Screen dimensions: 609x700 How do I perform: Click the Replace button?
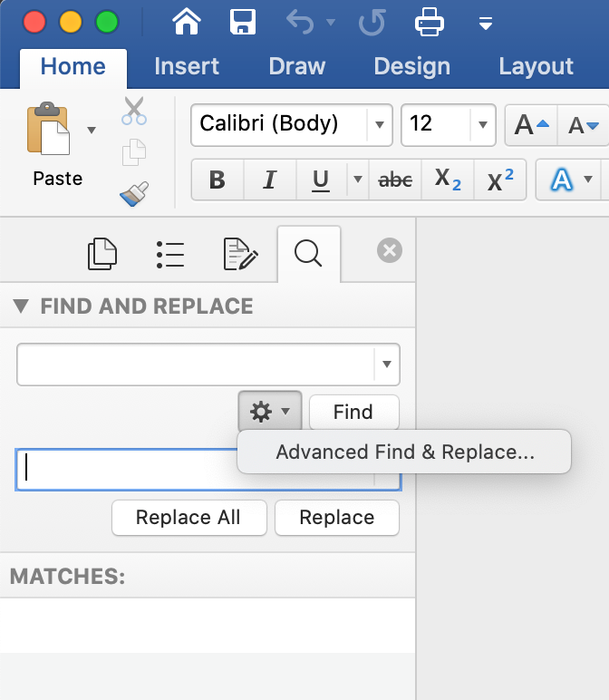click(x=337, y=518)
